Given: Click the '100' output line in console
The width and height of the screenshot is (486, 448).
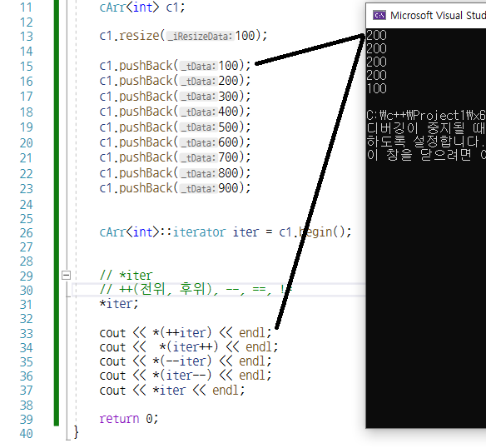Looking at the screenshot, I should pyautogui.click(x=377, y=89).
